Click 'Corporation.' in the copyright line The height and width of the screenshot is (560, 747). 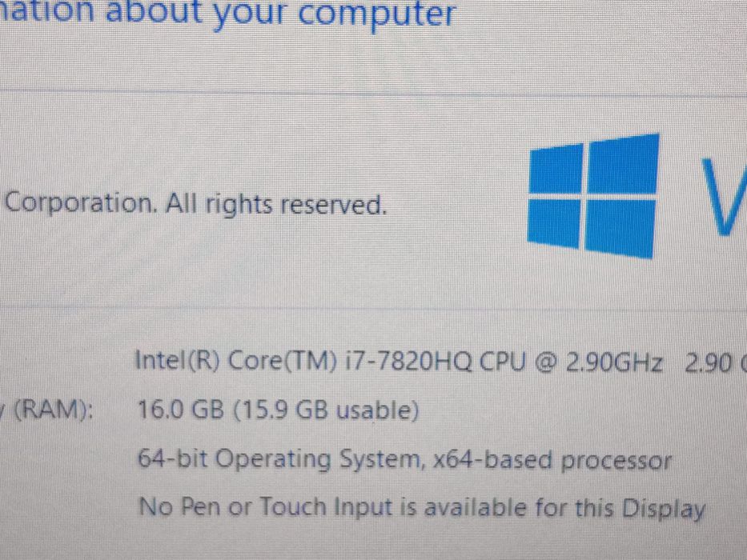pyautogui.click(x=81, y=203)
